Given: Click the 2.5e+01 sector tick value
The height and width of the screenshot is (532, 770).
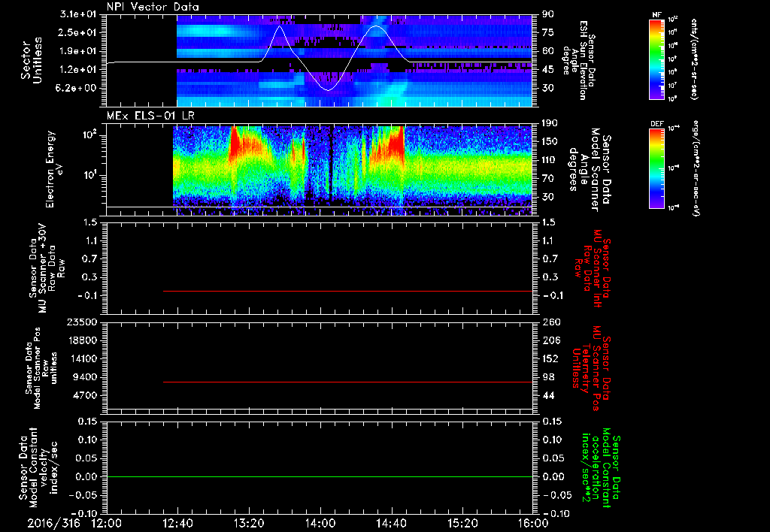Looking at the screenshot, I should click(78, 32).
